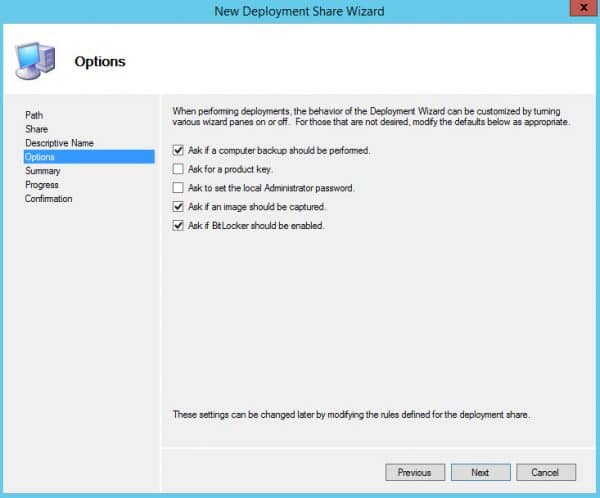Enable 'Ask for a product key' checkbox

178,169
